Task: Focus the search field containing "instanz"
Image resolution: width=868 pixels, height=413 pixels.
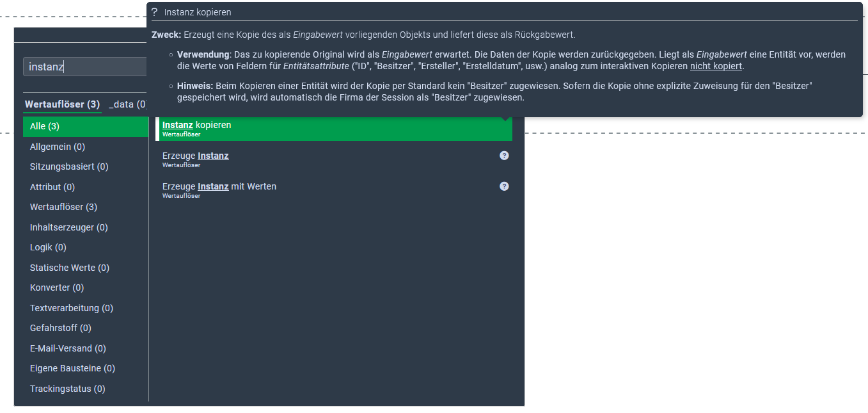Action: click(x=86, y=67)
